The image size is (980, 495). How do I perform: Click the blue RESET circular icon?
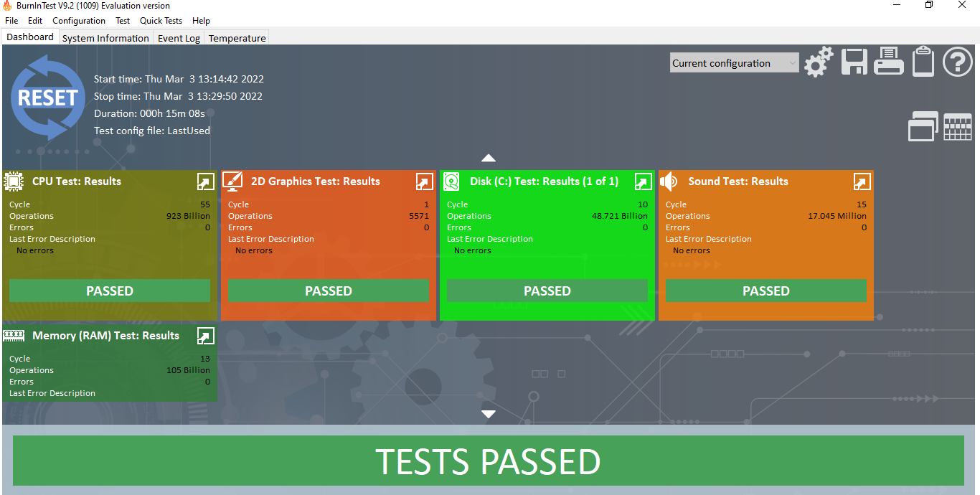(x=47, y=98)
